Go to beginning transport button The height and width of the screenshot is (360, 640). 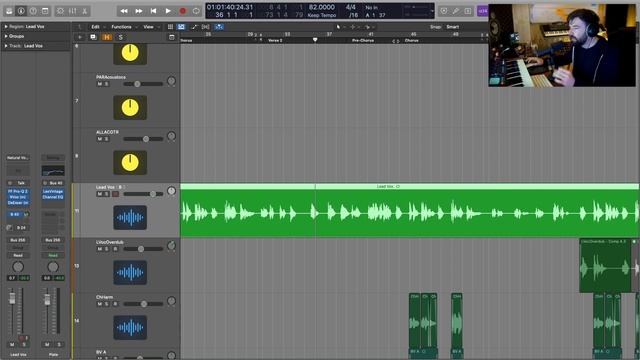tap(153, 11)
